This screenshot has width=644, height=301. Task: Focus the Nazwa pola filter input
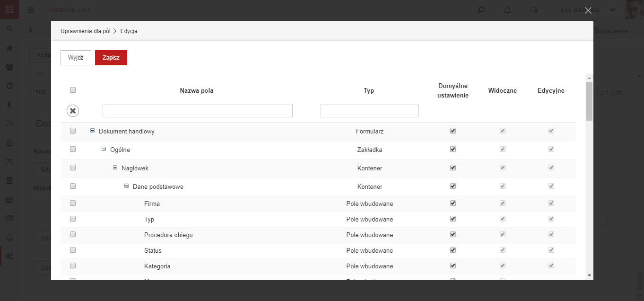click(x=198, y=111)
